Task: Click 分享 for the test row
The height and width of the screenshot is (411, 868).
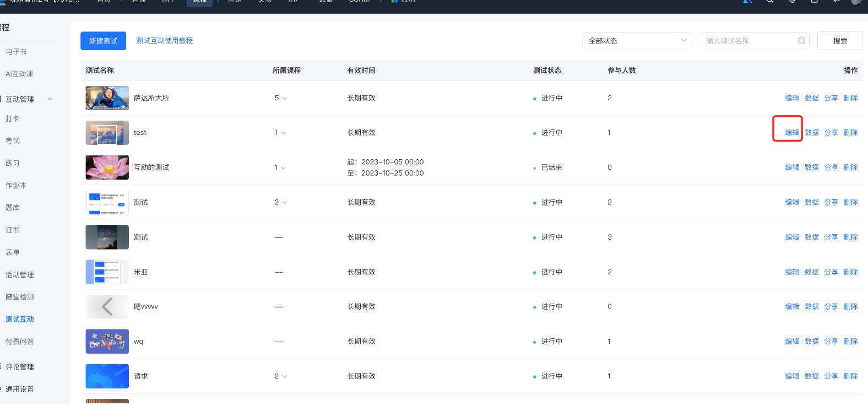Action: [831, 133]
